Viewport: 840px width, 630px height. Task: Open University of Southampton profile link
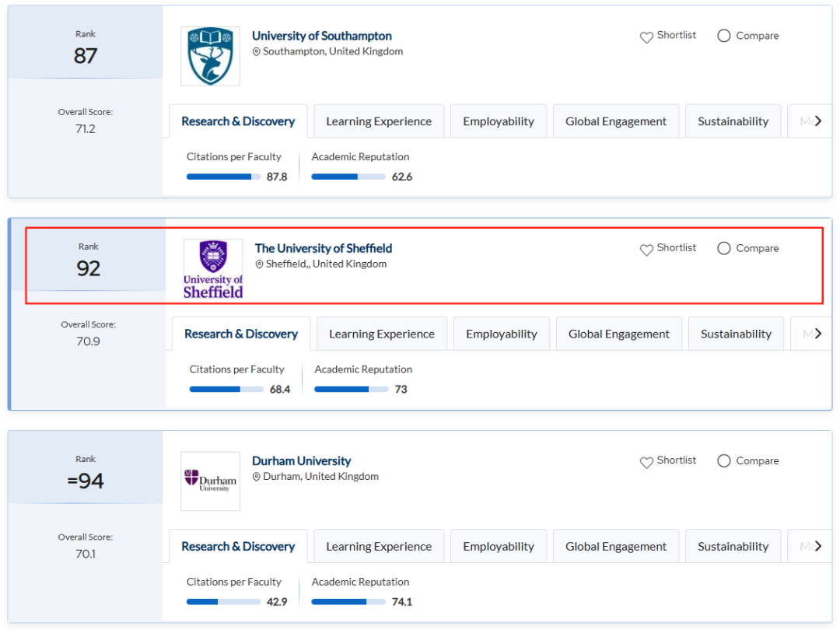pos(322,36)
